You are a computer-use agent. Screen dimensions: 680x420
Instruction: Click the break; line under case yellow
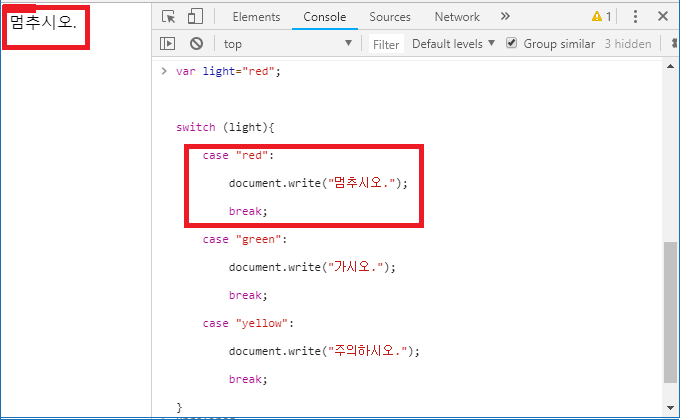pyautogui.click(x=248, y=379)
